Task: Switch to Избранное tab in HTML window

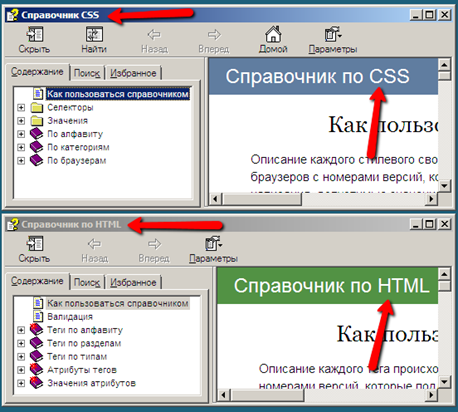Action: point(133,282)
